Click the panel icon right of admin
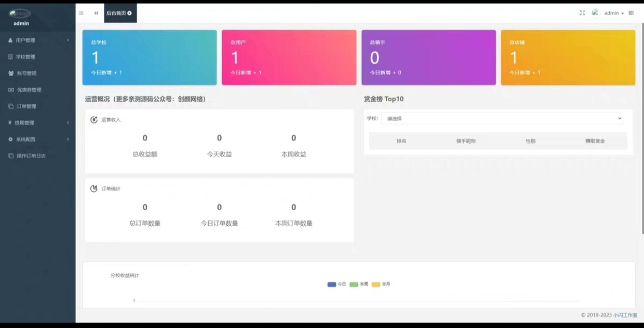 pos(631,13)
